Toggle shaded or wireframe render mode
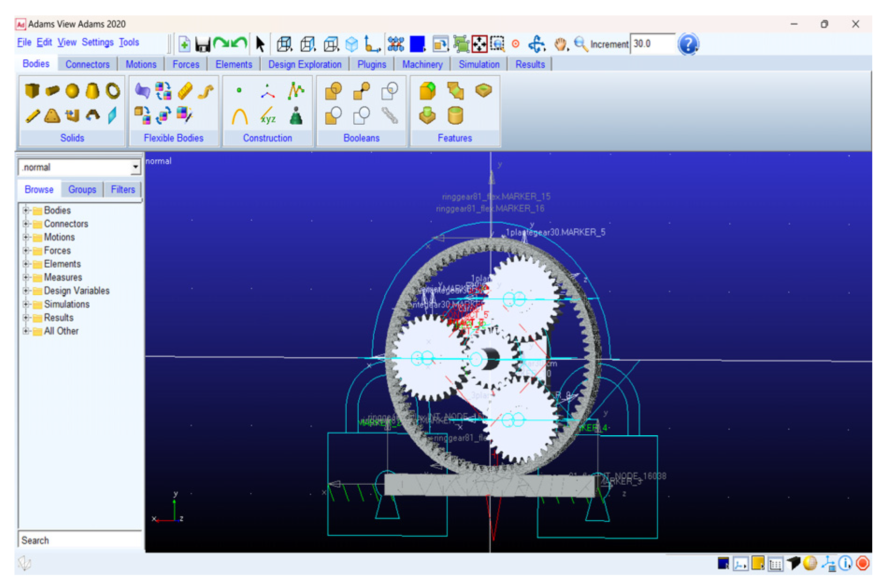 [x=810, y=564]
